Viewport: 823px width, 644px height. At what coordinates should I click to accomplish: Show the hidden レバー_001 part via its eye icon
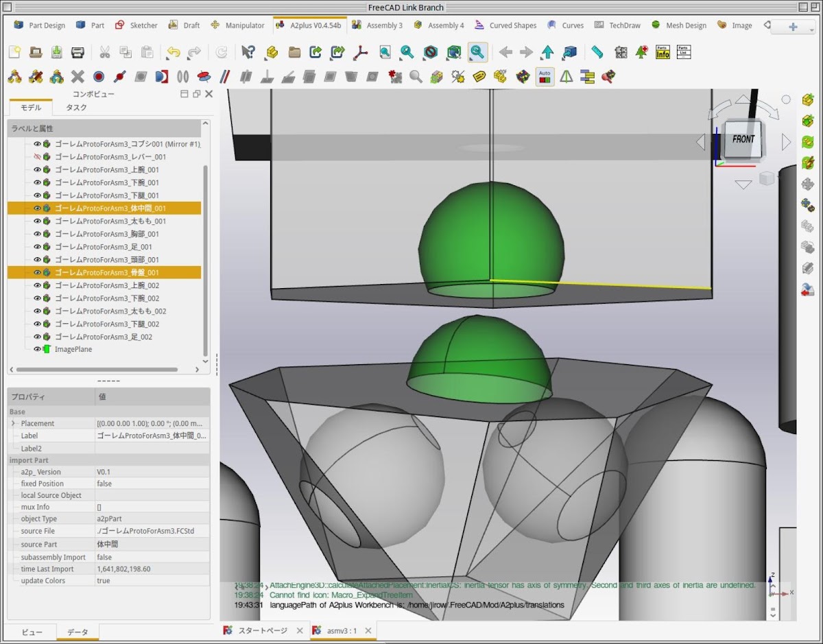(x=38, y=157)
